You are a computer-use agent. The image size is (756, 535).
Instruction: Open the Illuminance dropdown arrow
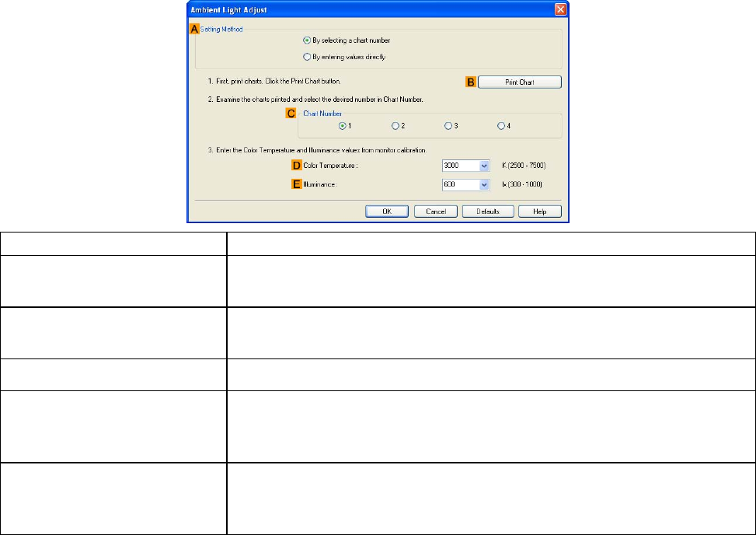(484, 185)
